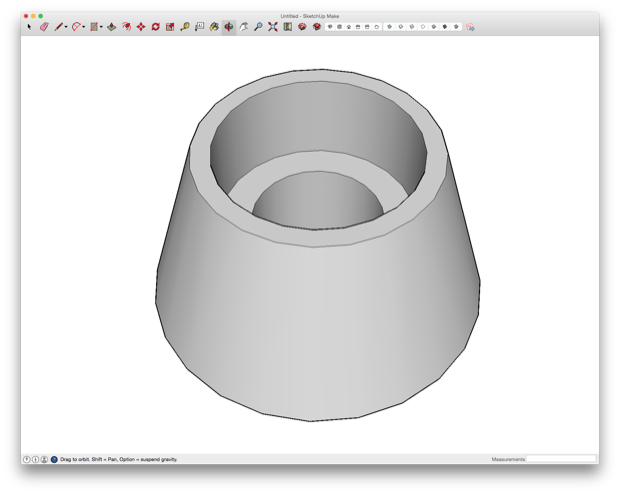Click the highlighted Orbit tool
620x494 pixels.
click(229, 27)
